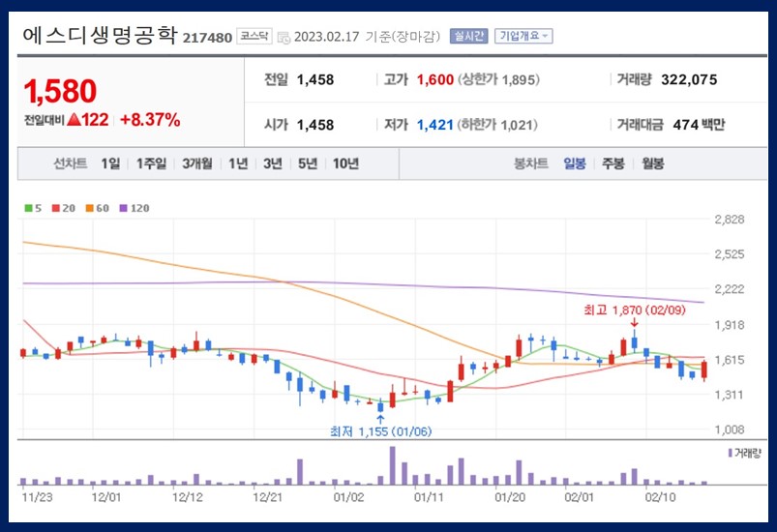Select 월봉 monthly candle chart

click(652, 163)
